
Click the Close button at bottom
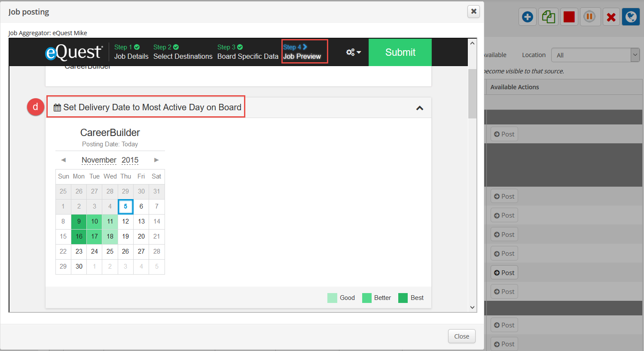[461, 336]
